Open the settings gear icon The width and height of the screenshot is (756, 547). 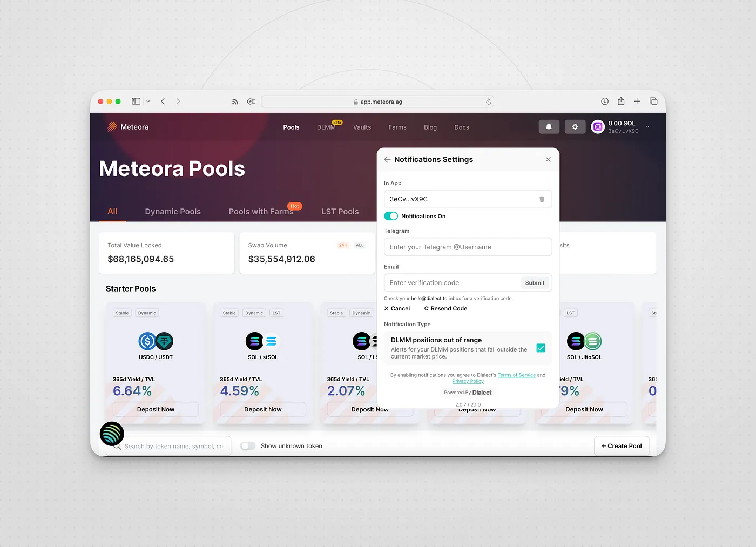575,127
